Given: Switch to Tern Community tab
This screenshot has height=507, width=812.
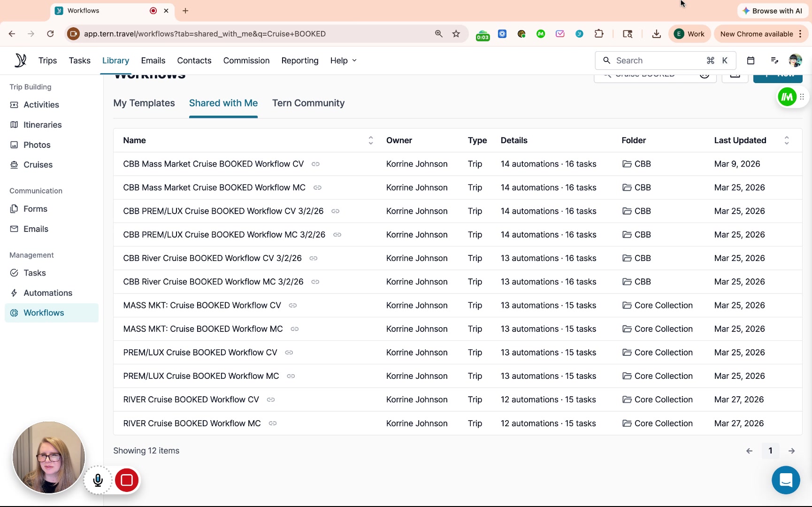Looking at the screenshot, I should click(308, 103).
